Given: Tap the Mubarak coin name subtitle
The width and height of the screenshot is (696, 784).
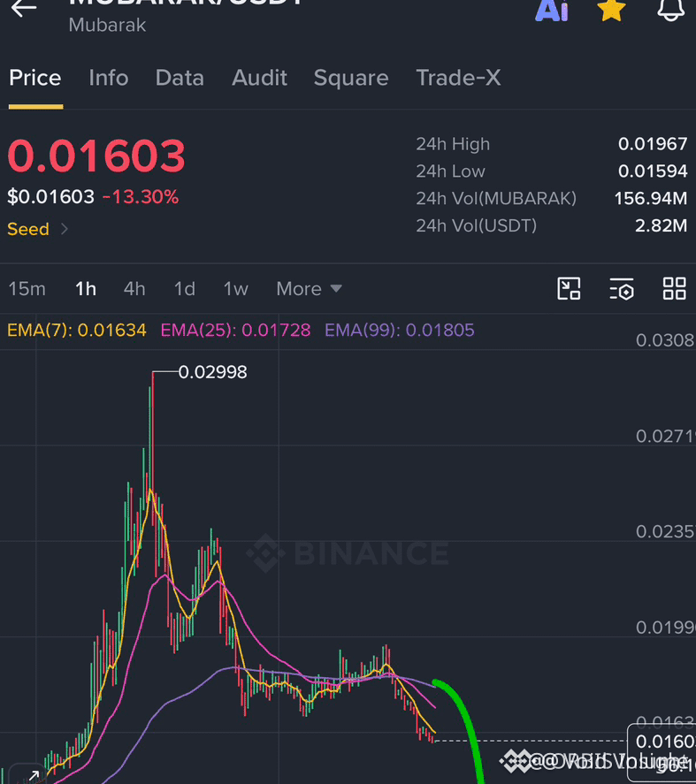Looking at the screenshot, I should (x=107, y=25).
